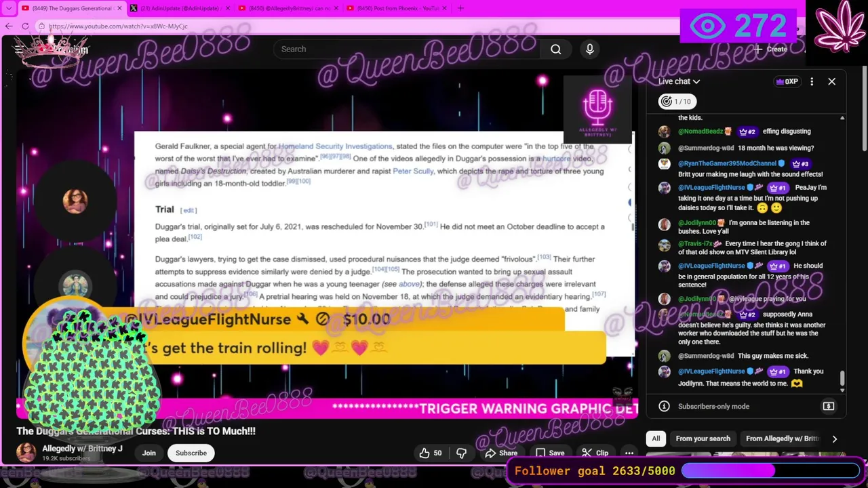Image resolution: width=868 pixels, height=488 pixels.
Task: Click @RyanTheGamer395ModChannel chat username
Action: point(727,163)
